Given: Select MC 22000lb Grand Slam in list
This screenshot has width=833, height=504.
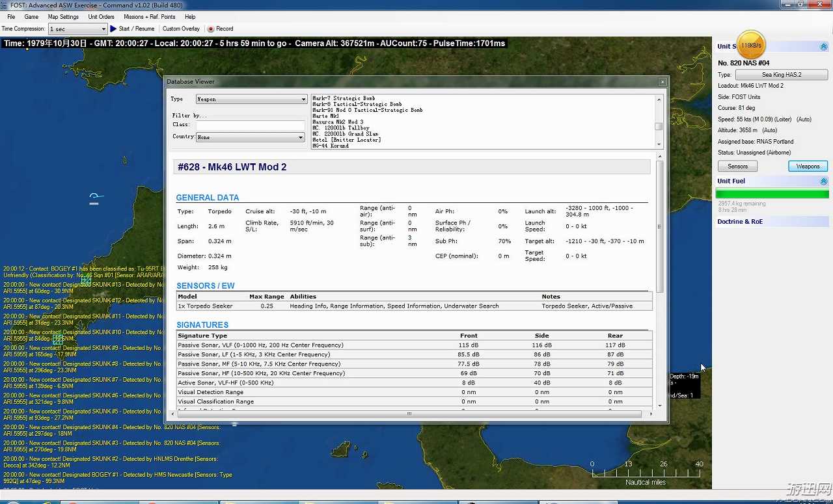Looking at the screenshot, I should coord(346,134).
